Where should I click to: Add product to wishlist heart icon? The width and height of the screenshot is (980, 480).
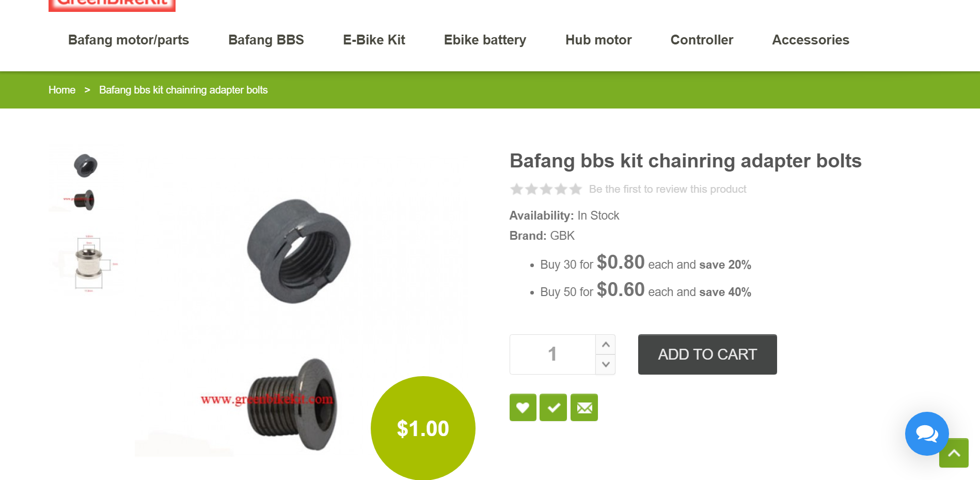(x=523, y=408)
